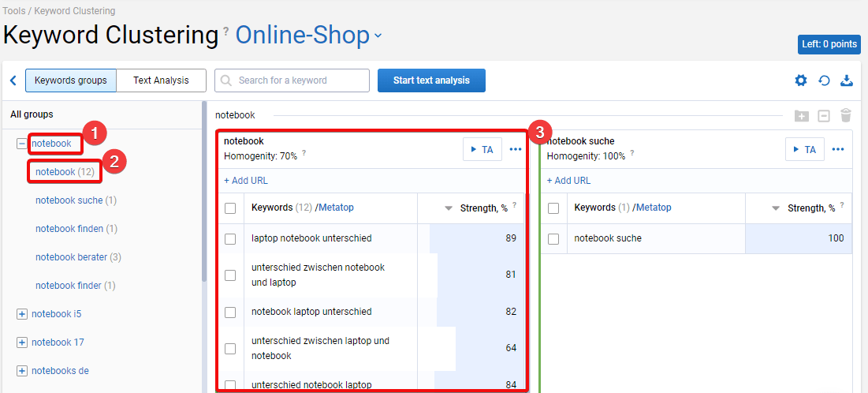
Task: Open the Online-Shop project dropdown
Action: click(x=309, y=36)
